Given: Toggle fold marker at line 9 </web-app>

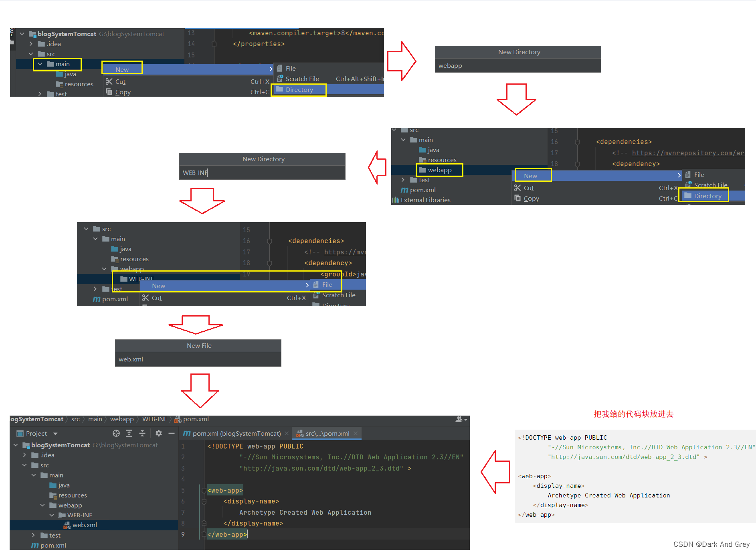Looking at the screenshot, I should tap(204, 534).
